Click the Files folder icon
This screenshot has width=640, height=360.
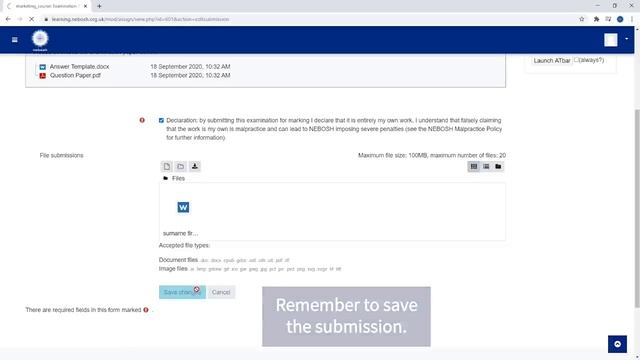tap(165, 178)
